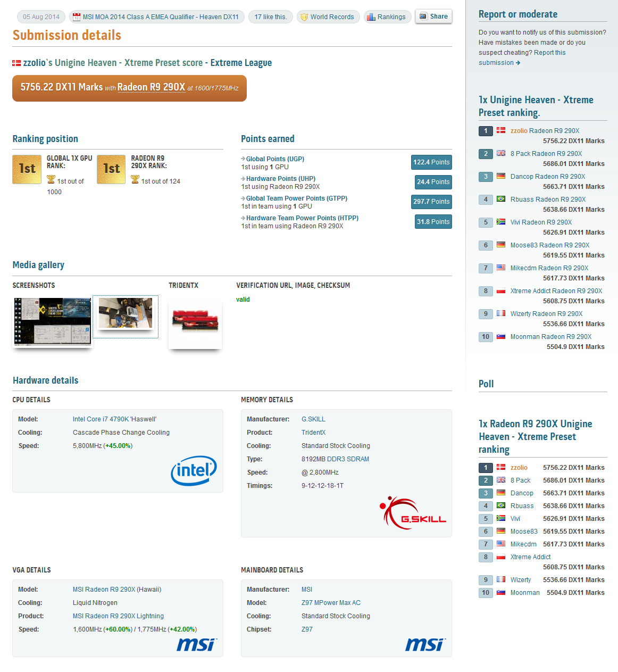
Task: Click South Africa flag beside Vivi Radeon R9 290X
Action: click(501, 222)
